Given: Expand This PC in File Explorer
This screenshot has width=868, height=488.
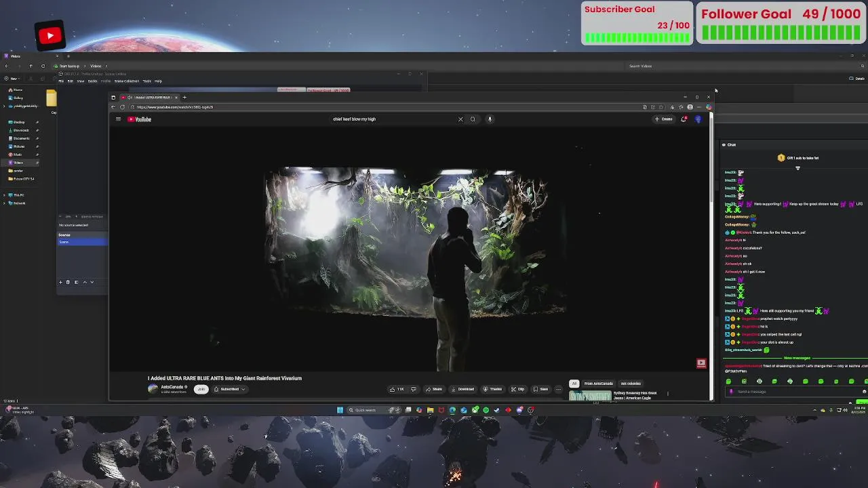Looking at the screenshot, I should (5, 195).
